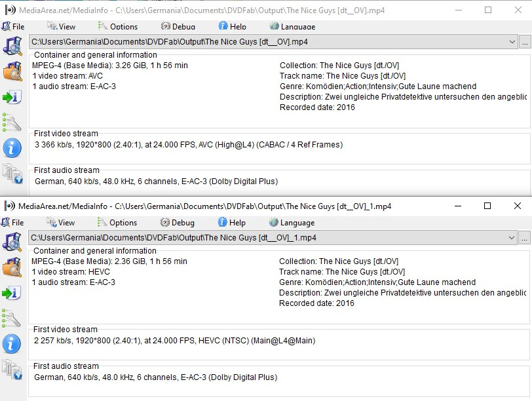Open Help menu in bottom [dt__OV]_1.mp4 window
Screen dimensions: 532x401
click(x=232, y=223)
